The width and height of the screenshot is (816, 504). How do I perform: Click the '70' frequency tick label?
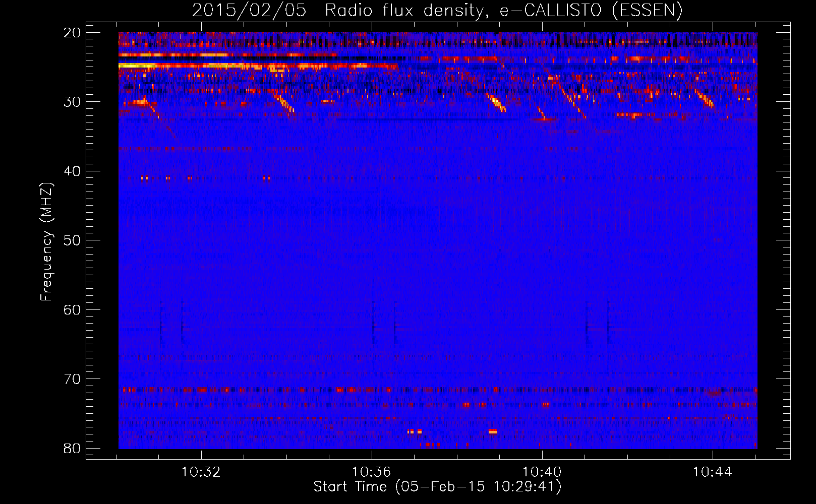[x=73, y=379]
